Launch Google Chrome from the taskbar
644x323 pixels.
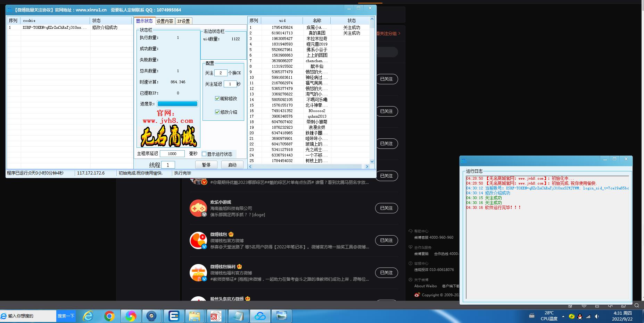109,316
